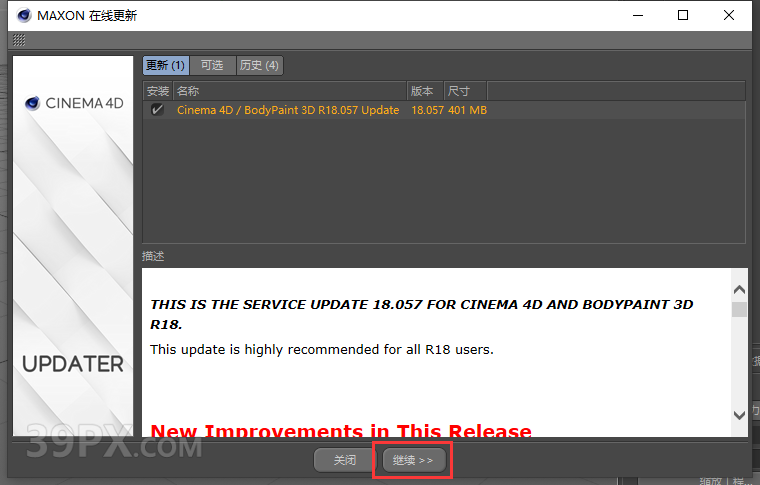Click the description scrollbar thumb
Image resolution: width=760 pixels, height=485 pixels.
(x=739, y=309)
